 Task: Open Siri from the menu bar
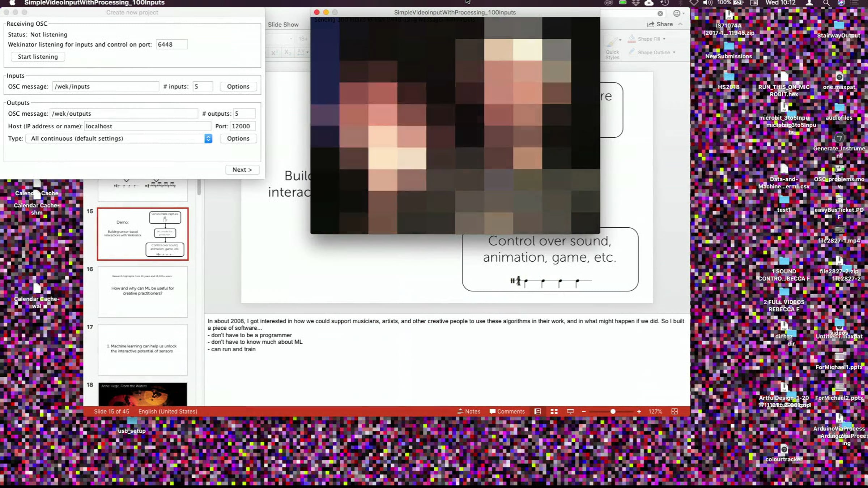pos(841,3)
